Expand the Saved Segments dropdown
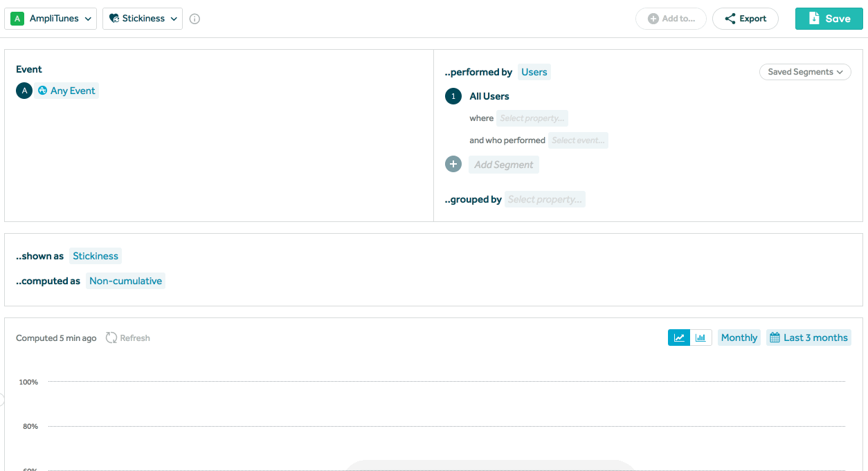Viewport: 868px width, 471px height. [805, 72]
